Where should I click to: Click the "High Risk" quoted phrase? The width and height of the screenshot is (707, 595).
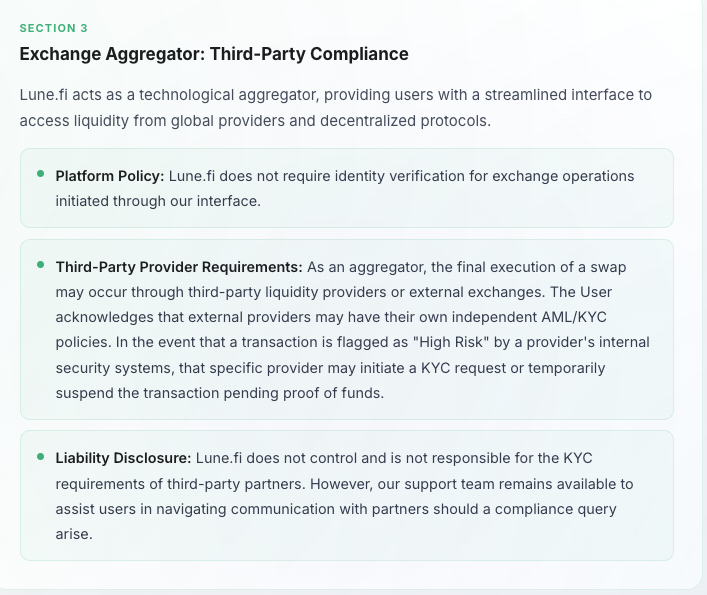point(451,342)
